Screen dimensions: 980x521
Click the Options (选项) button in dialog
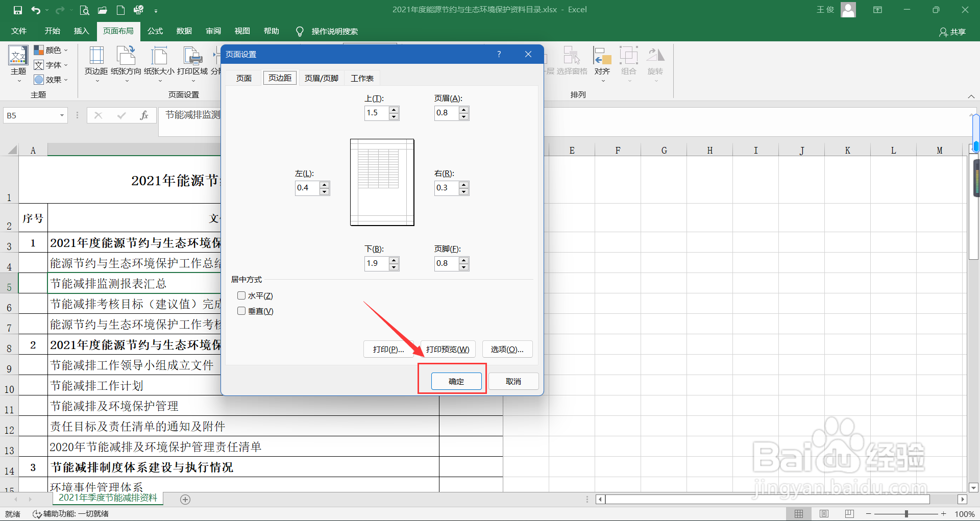coord(507,350)
